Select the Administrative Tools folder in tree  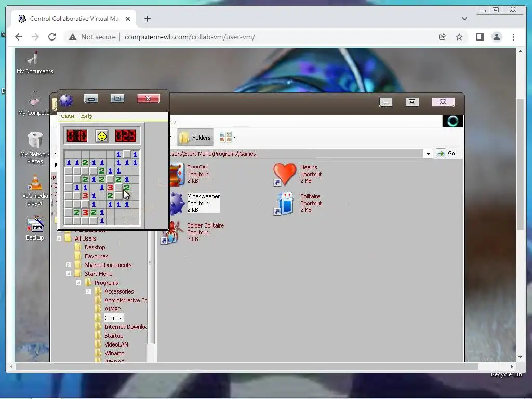tap(125, 300)
